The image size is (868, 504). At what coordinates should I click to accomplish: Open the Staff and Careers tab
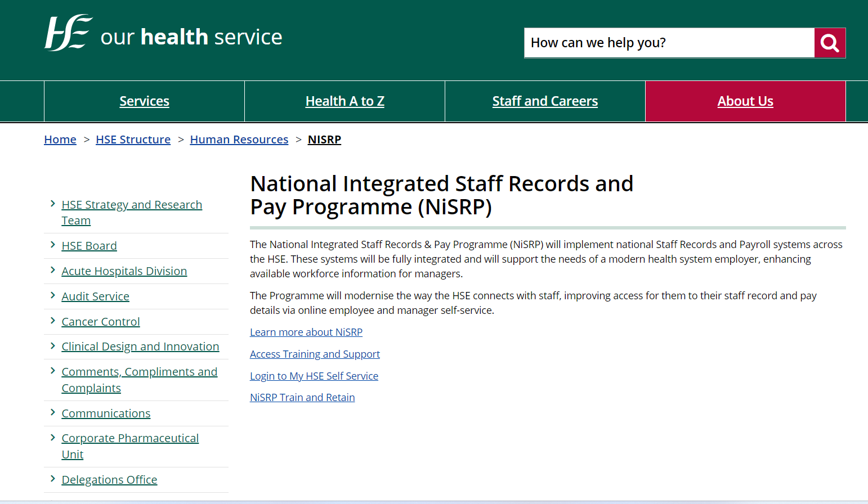[x=545, y=101]
